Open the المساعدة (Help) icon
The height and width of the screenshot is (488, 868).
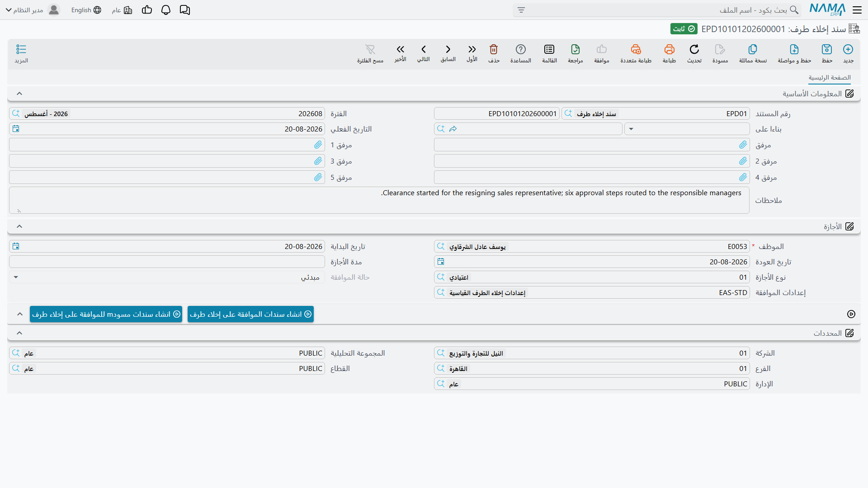coord(521,49)
